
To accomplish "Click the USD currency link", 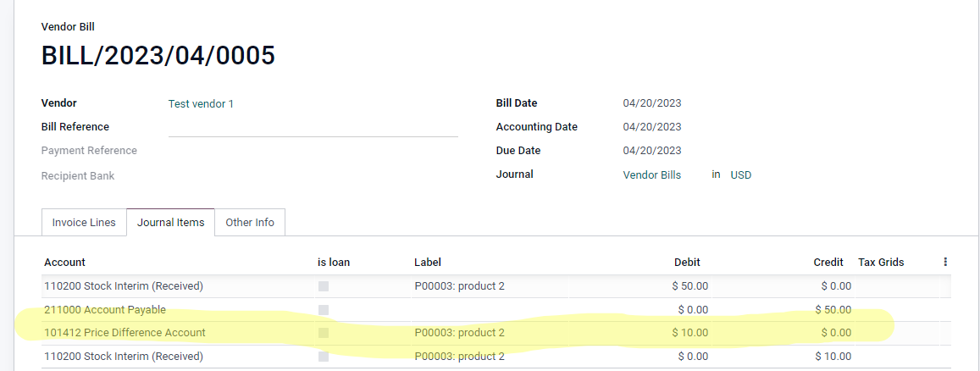I will (x=740, y=174).
